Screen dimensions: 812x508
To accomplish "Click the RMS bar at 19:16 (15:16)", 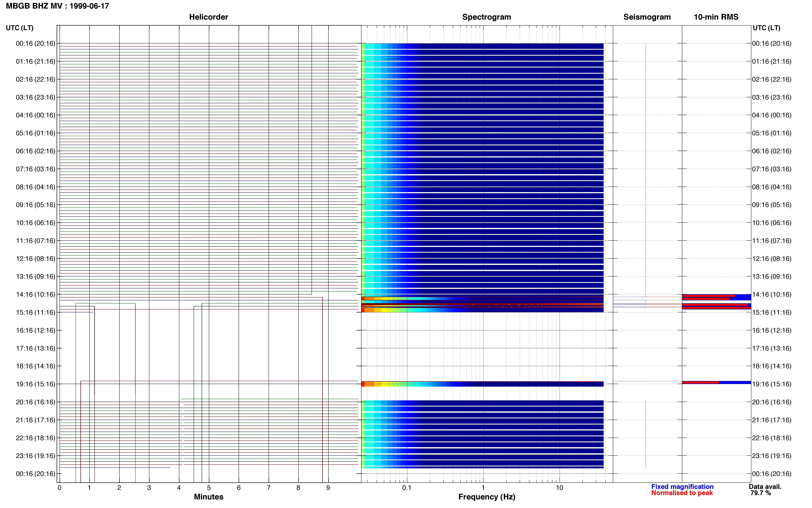I will pyautogui.click(x=716, y=382).
